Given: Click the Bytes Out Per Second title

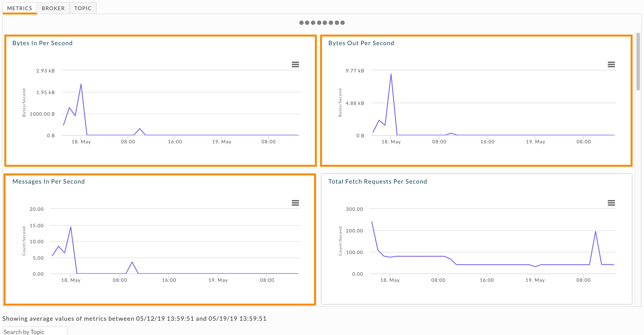Looking at the screenshot, I should click(x=361, y=43).
